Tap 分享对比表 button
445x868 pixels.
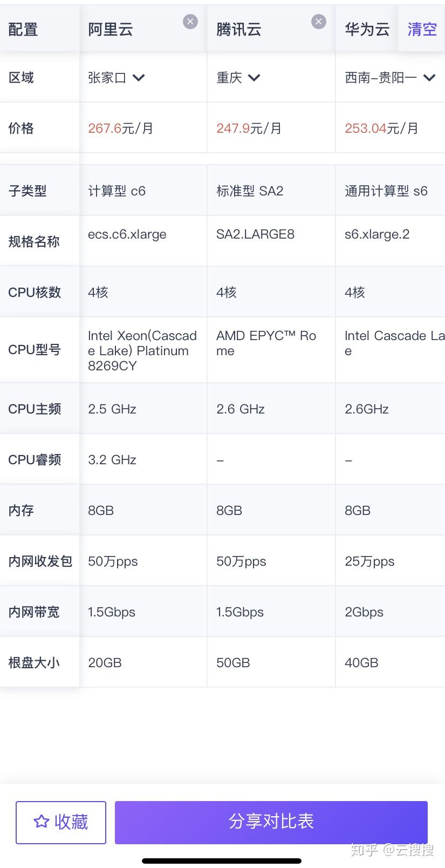pos(271,822)
